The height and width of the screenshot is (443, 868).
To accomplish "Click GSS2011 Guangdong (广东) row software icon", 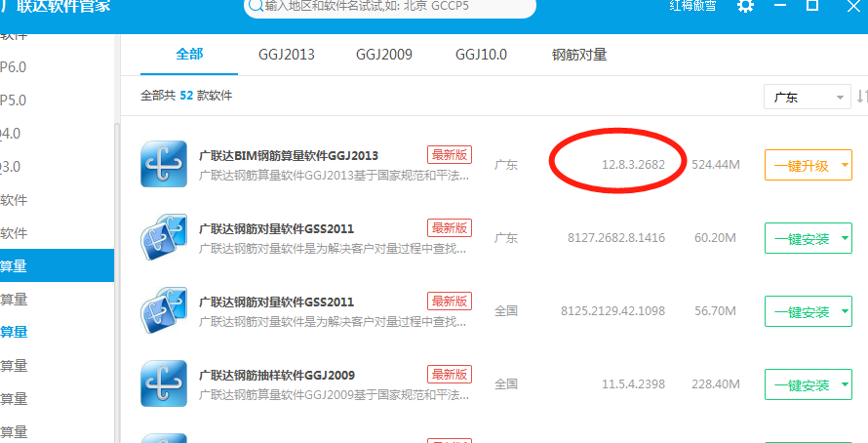I will point(164,237).
